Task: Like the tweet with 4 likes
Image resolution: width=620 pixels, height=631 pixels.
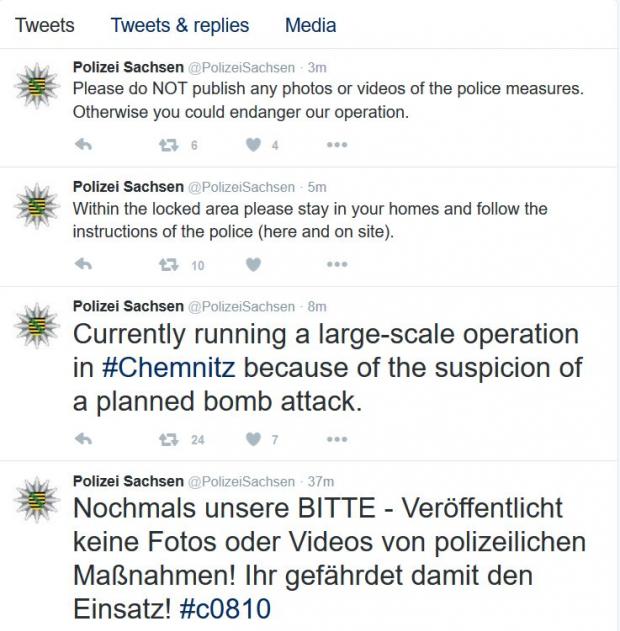Action: (x=253, y=145)
